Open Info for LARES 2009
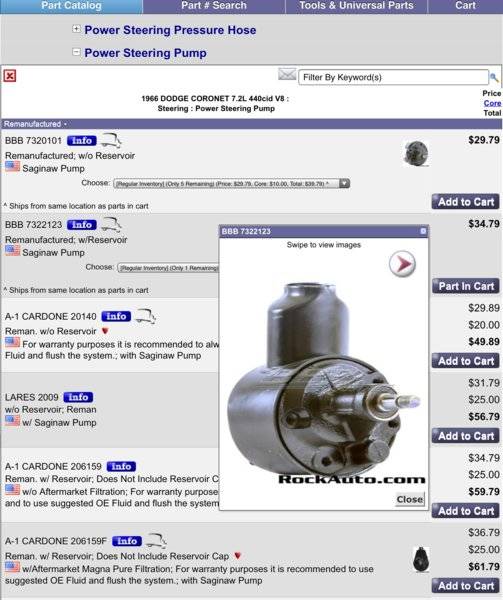The height and width of the screenshot is (600, 503). click(78, 397)
